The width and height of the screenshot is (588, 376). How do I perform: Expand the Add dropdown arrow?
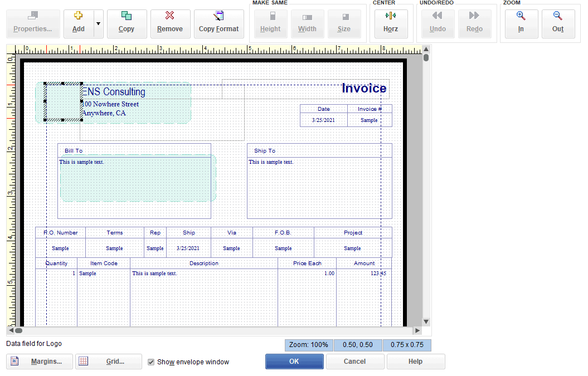(x=98, y=24)
